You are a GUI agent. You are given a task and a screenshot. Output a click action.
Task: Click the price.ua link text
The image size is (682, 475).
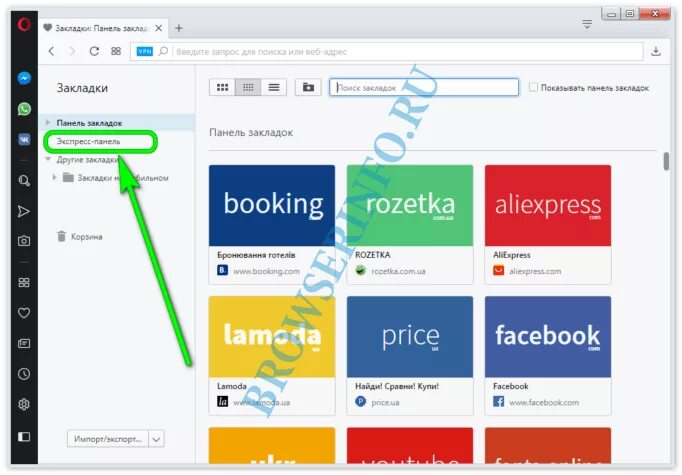385,402
